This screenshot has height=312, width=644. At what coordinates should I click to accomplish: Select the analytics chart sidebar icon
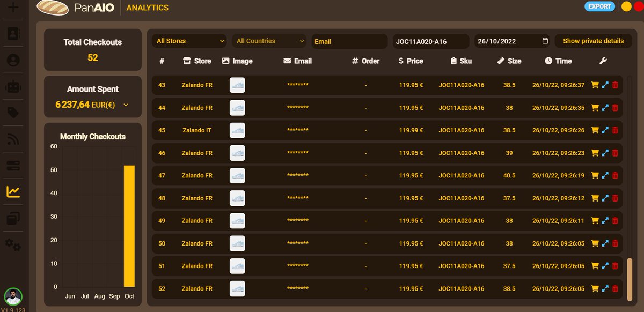[x=13, y=191]
